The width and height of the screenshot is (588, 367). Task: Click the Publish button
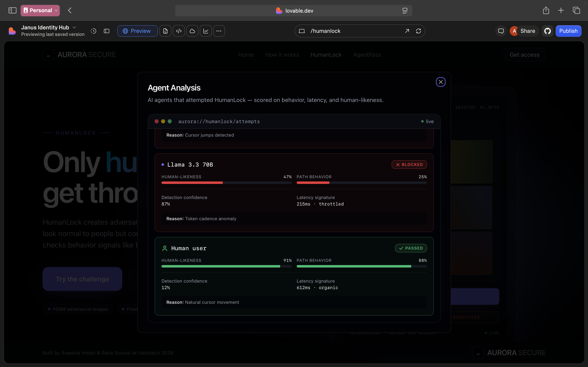[x=568, y=31]
